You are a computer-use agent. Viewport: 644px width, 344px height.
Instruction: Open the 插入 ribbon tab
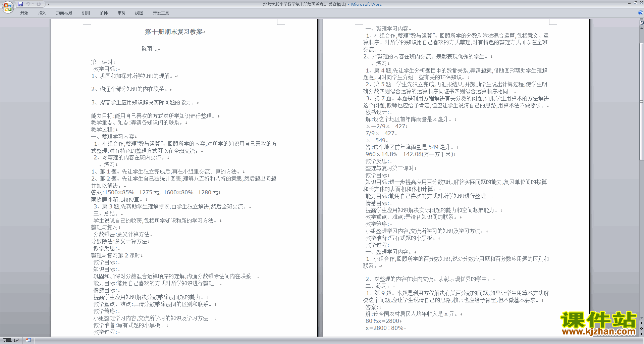click(x=42, y=13)
